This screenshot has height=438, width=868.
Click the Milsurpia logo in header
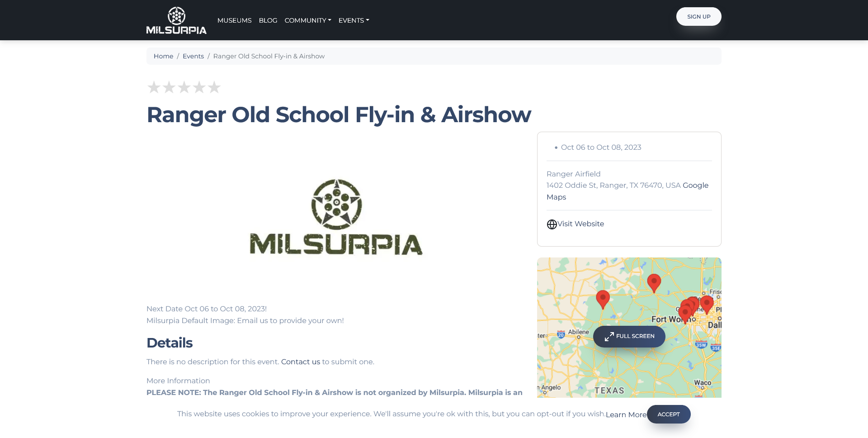[x=176, y=20]
